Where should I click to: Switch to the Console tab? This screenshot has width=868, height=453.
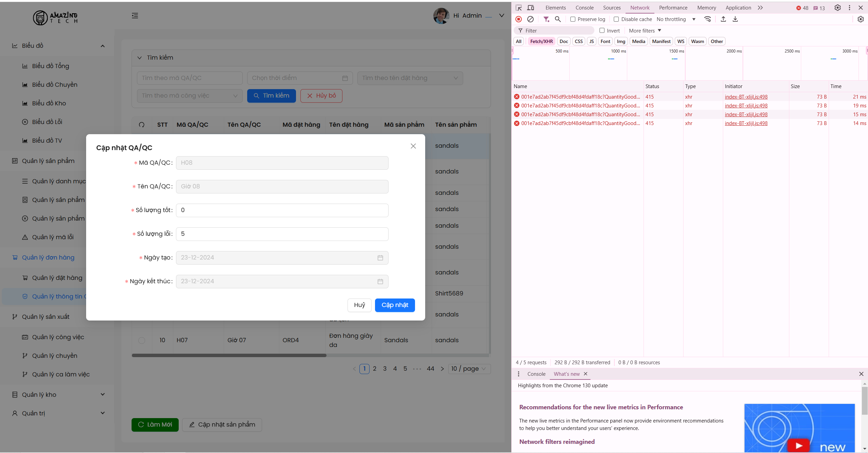click(584, 8)
